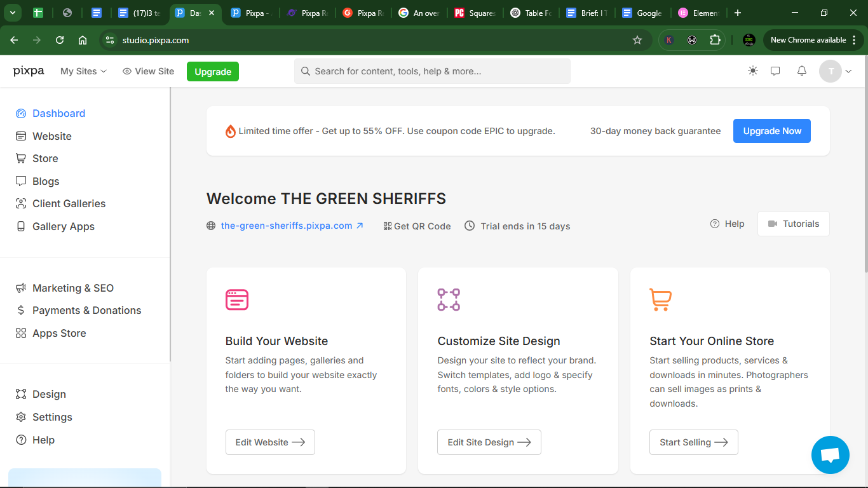This screenshot has height=488, width=868.
Task: Switch to the Squares tab
Action: [475, 13]
